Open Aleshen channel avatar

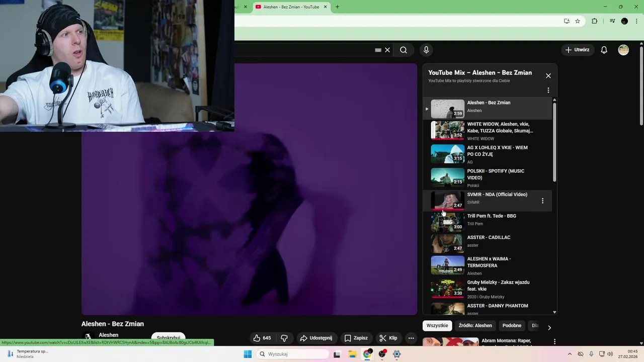pyautogui.click(x=88, y=337)
